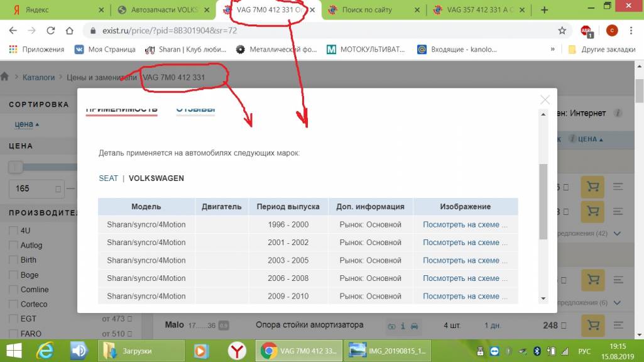Tick the Boge manufacturer filter
The width and height of the screenshot is (644, 362).
point(13,275)
